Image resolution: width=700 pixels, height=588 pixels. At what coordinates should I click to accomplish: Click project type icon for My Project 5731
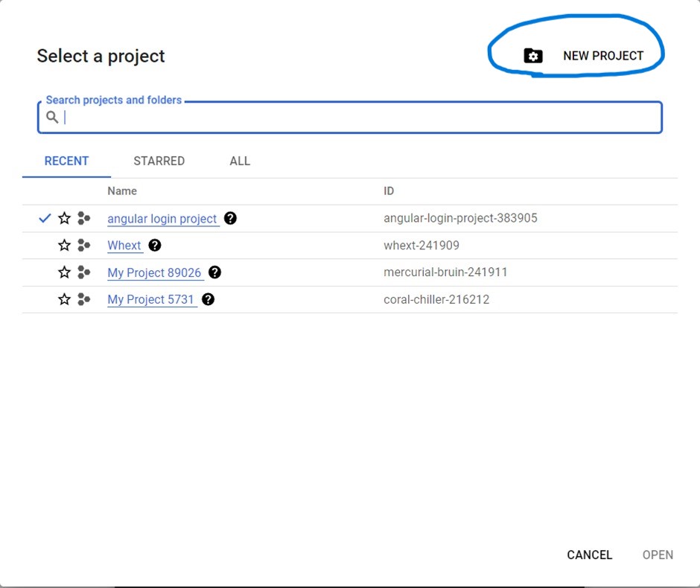coord(83,299)
